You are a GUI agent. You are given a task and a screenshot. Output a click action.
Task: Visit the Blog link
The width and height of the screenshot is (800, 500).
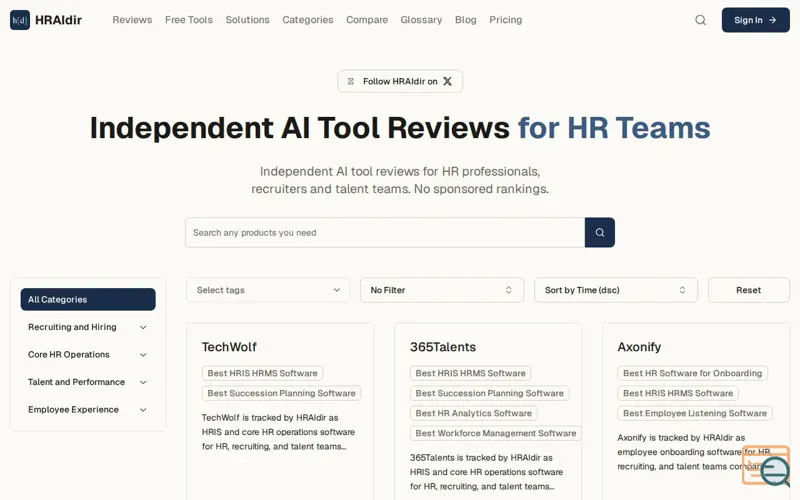pyautogui.click(x=465, y=20)
